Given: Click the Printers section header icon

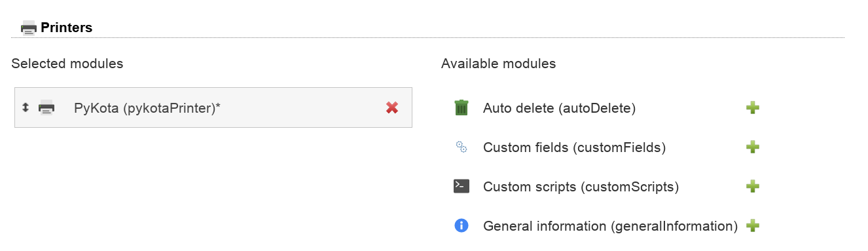Looking at the screenshot, I should point(29,28).
